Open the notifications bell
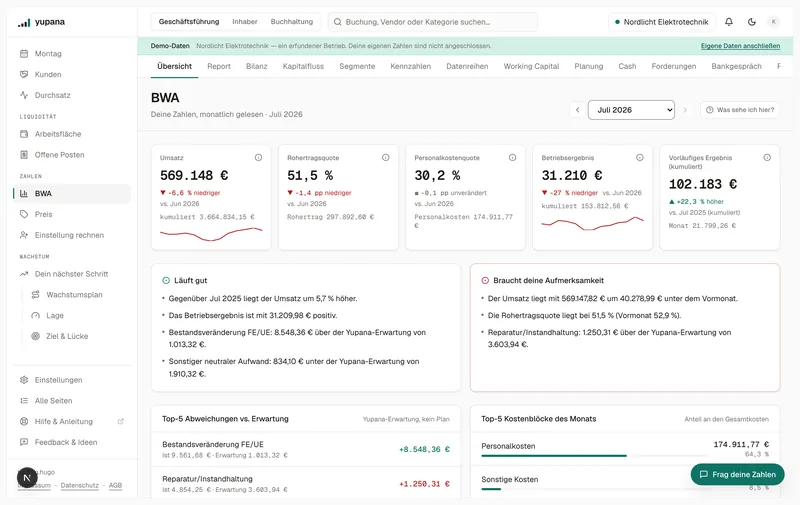 tap(729, 22)
